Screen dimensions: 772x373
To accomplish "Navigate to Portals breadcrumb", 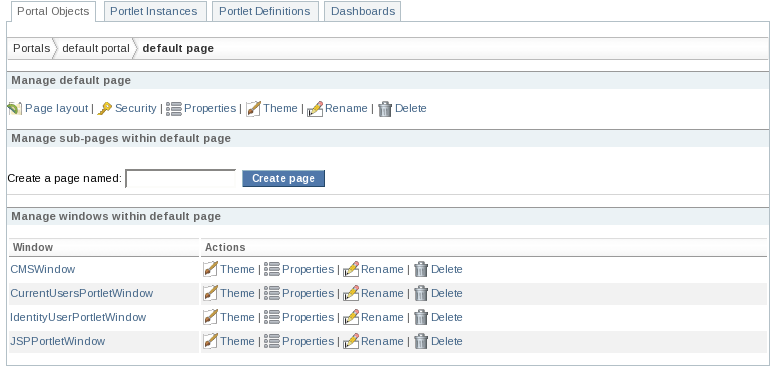I will (x=32, y=48).
